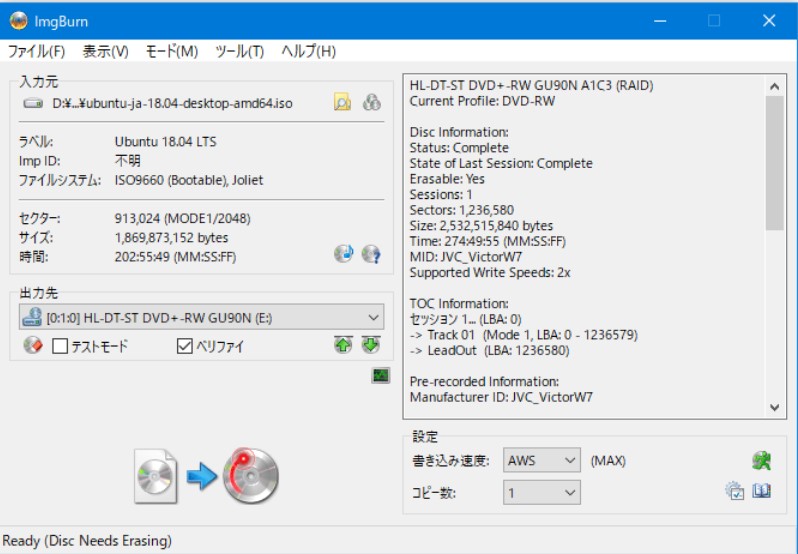Image resolution: width=798 pixels, height=554 pixels.
Task: Enable the テストモード checkbox
Action: pyautogui.click(x=60, y=346)
